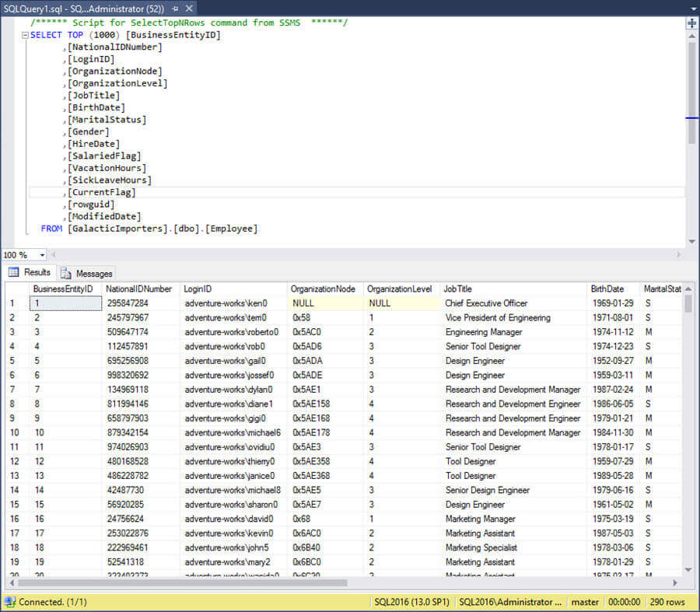700x612 pixels.
Task: Click the editor split window icon
Action: (x=691, y=23)
